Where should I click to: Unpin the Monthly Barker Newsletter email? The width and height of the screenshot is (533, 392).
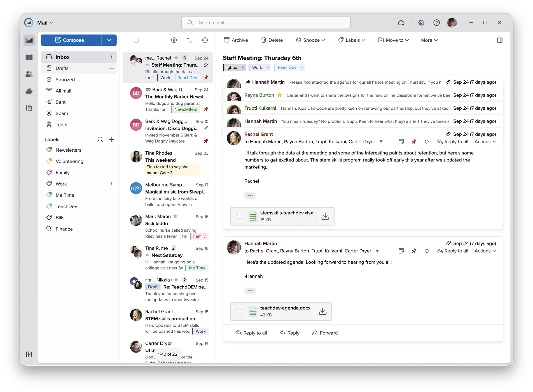(206, 109)
